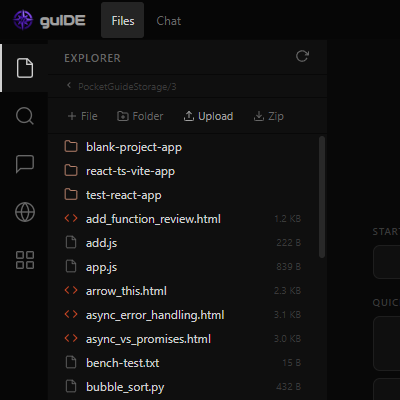
Task: Click the react-ts-vite-app folder icon
Action: click(71, 171)
